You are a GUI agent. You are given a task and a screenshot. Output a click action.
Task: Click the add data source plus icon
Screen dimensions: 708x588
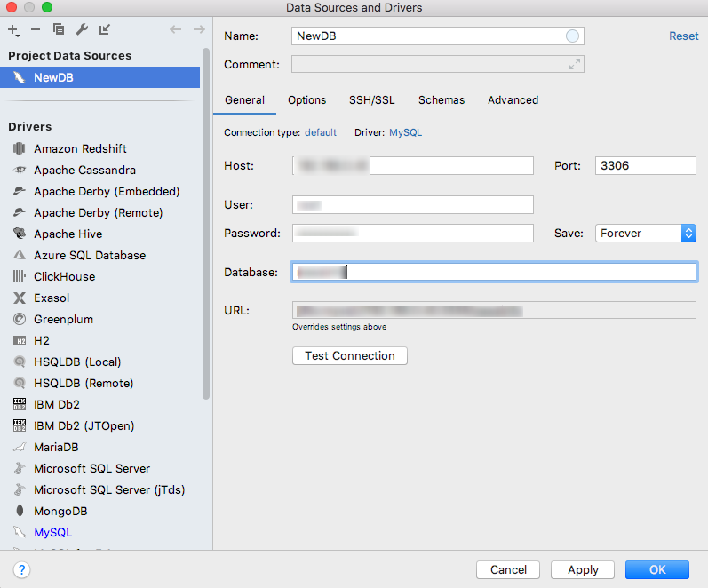[13, 30]
